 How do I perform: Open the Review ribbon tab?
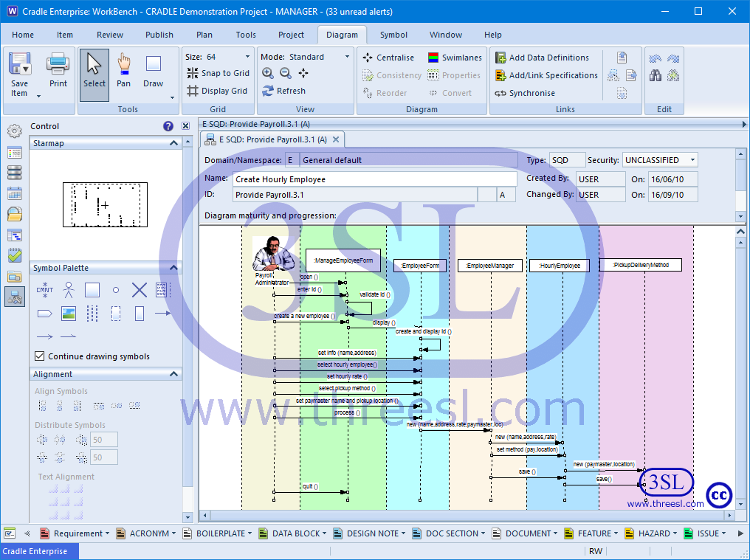click(110, 35)
